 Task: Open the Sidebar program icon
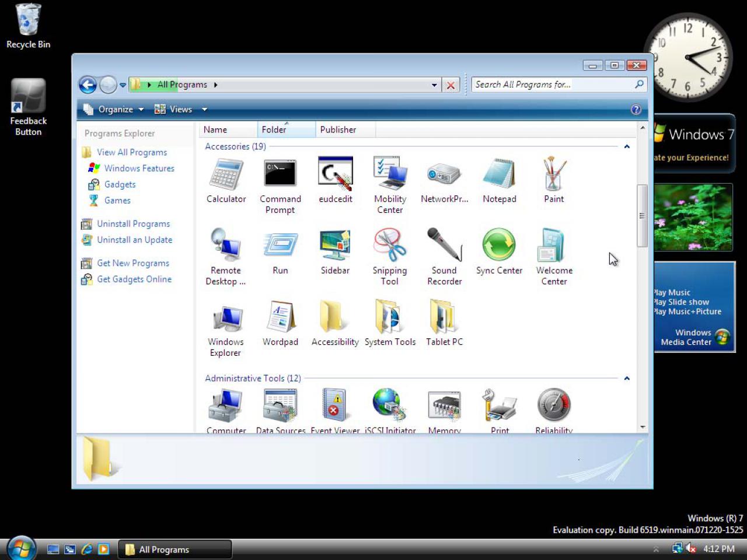click(335, 245)
